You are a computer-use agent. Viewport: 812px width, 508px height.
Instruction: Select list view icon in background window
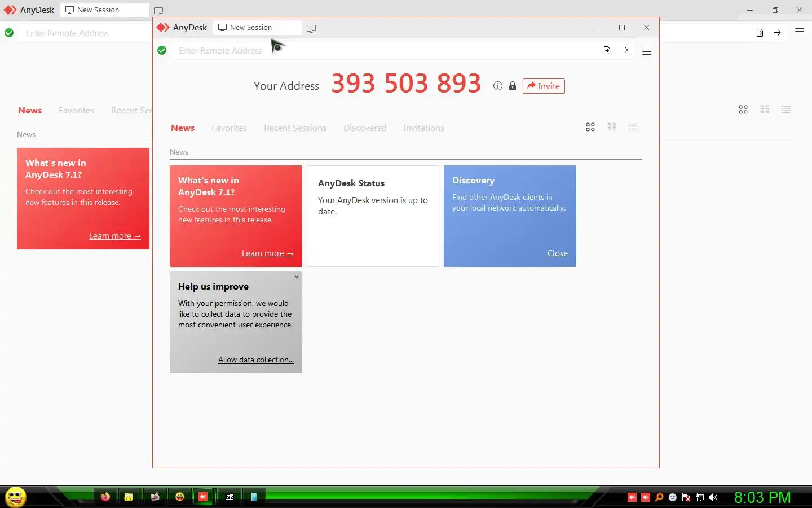pyautogui.click(x=786, y=110)
